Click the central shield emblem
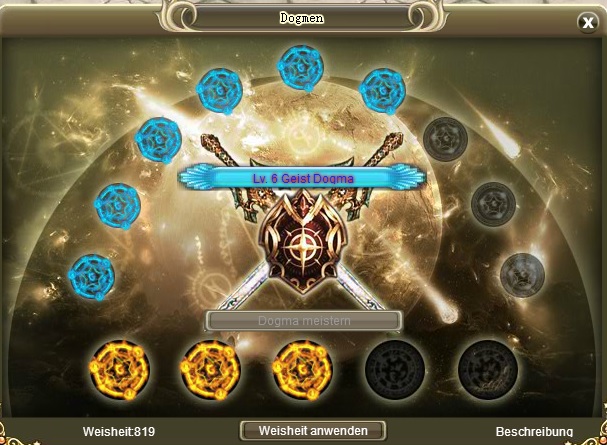Viewport: 607px width, 445px height. (303, 242)
